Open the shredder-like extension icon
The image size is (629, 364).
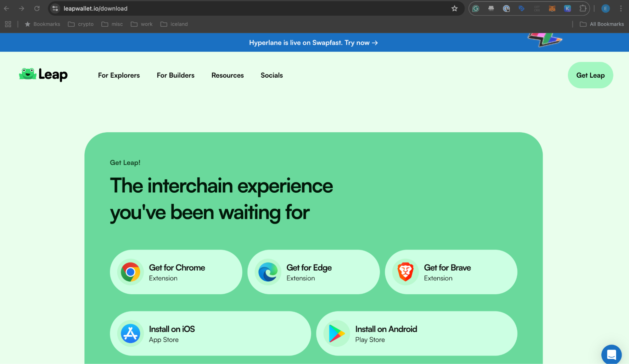click(x=491, y=8)
